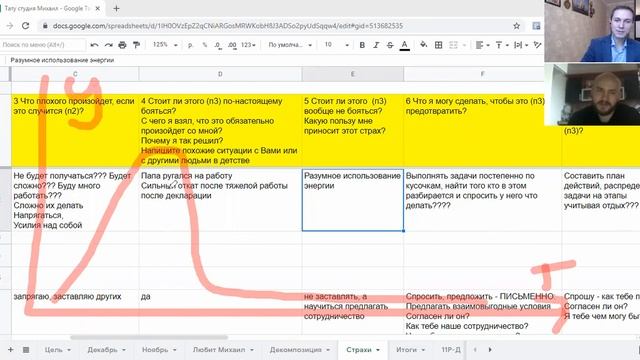The height and width of the screenshot is (360, 640).
Task: Select cell 'запрягаю, заставляю других'
Action: pyautogui.click(x=75, y=312)
